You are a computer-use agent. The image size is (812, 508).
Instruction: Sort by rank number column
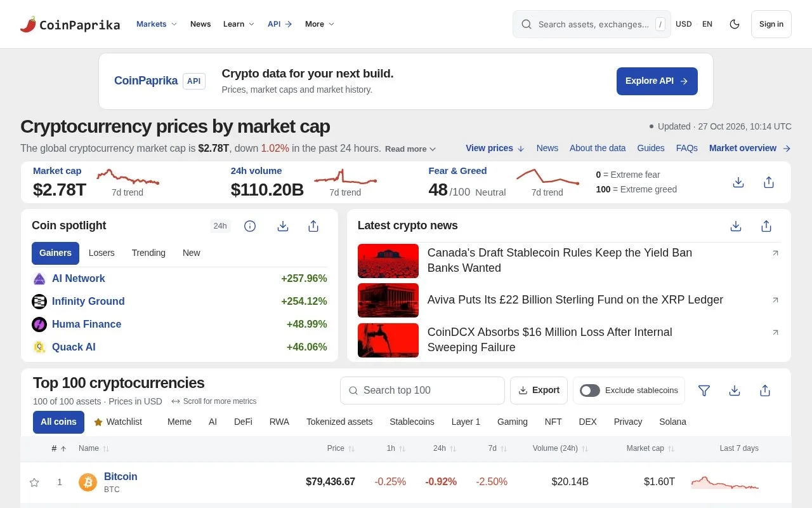(x=59, y=448)
